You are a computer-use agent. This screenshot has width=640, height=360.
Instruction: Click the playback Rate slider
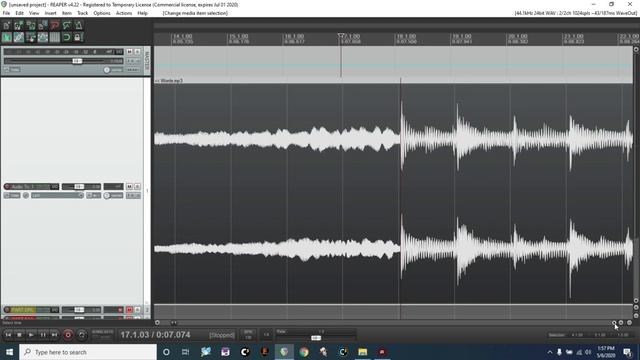[x=316, y=338]
